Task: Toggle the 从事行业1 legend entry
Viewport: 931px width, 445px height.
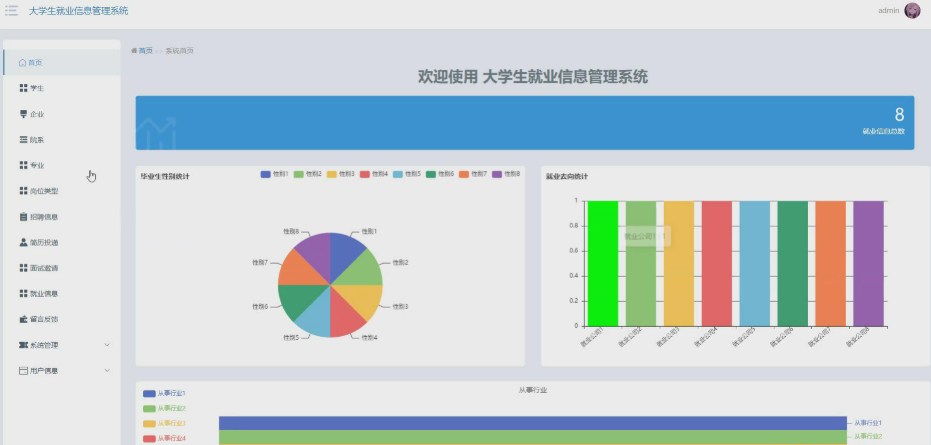Action: coord(164,393)
